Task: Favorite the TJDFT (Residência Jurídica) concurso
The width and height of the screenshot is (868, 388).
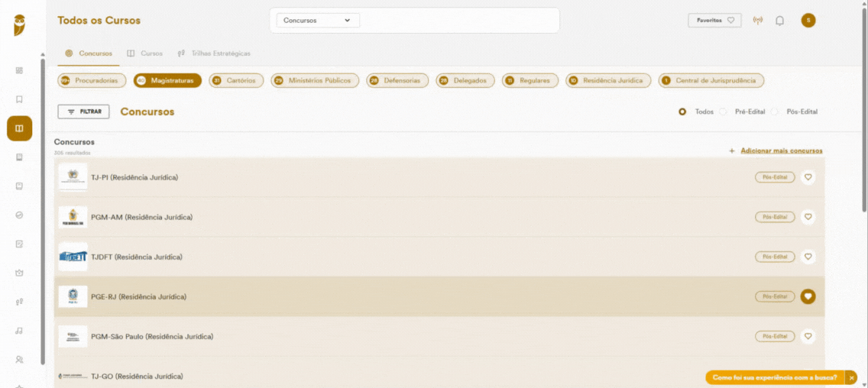Action: point(808,257)
